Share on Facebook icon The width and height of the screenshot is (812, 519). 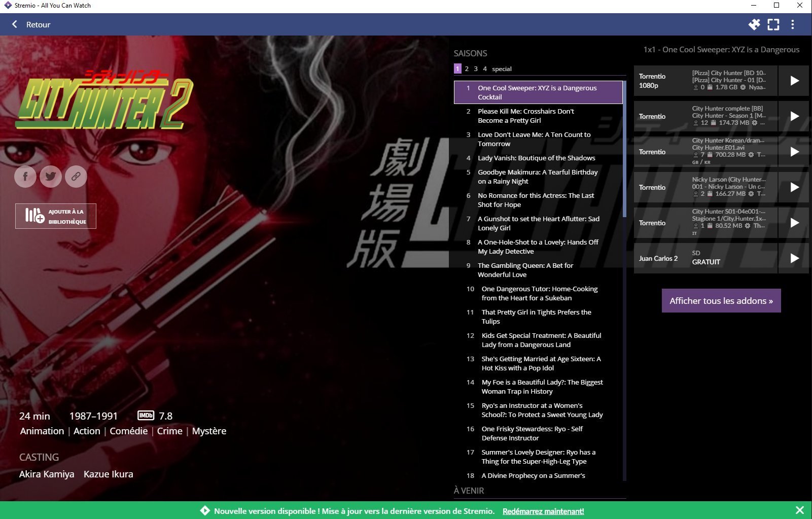25,177
